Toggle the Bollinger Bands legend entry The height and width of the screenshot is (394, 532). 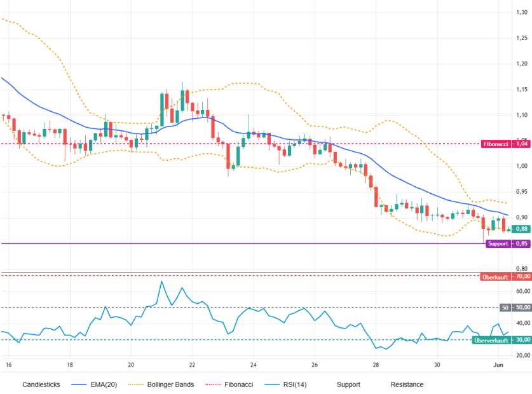(x=161, y=384)
